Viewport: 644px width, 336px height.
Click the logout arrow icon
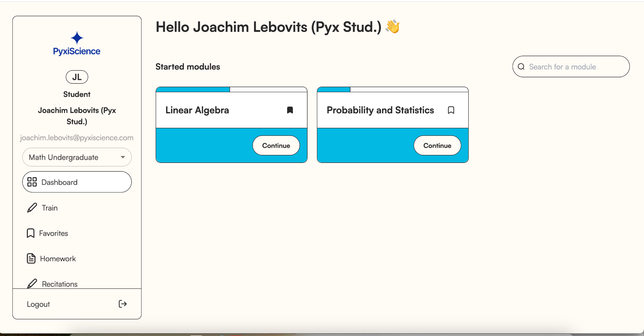[122, 304]
